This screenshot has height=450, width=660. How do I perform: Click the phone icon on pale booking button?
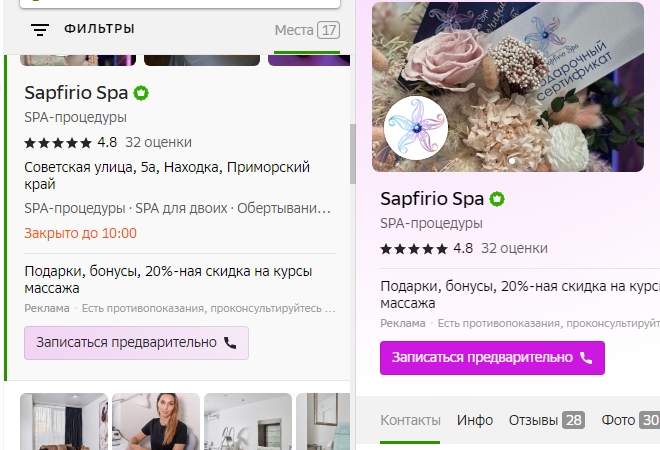click(230, 343)
